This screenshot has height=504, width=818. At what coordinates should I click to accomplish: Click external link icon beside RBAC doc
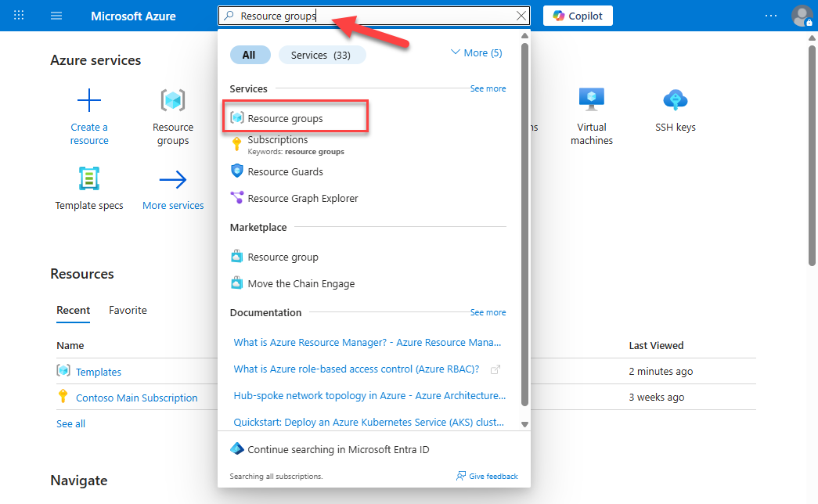tap(495, 369)
